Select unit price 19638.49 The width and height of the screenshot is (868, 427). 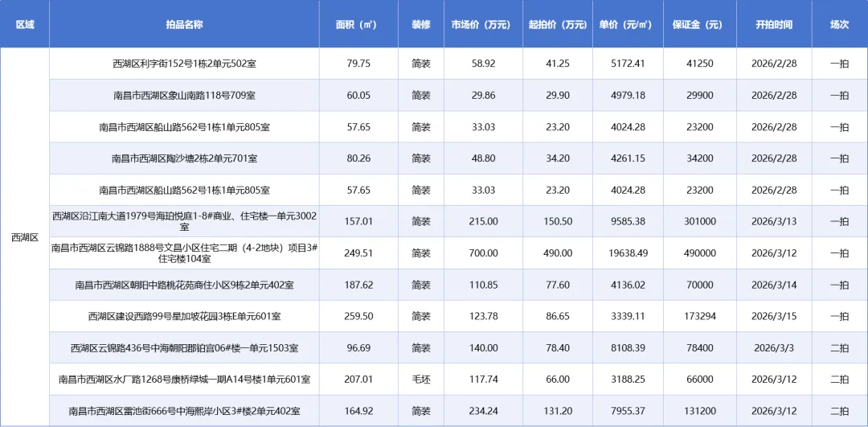tap(627, 253)
